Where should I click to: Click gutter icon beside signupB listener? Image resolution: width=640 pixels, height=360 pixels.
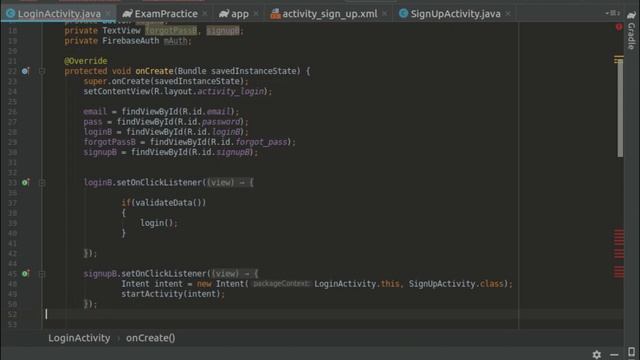tap(25, 273)
